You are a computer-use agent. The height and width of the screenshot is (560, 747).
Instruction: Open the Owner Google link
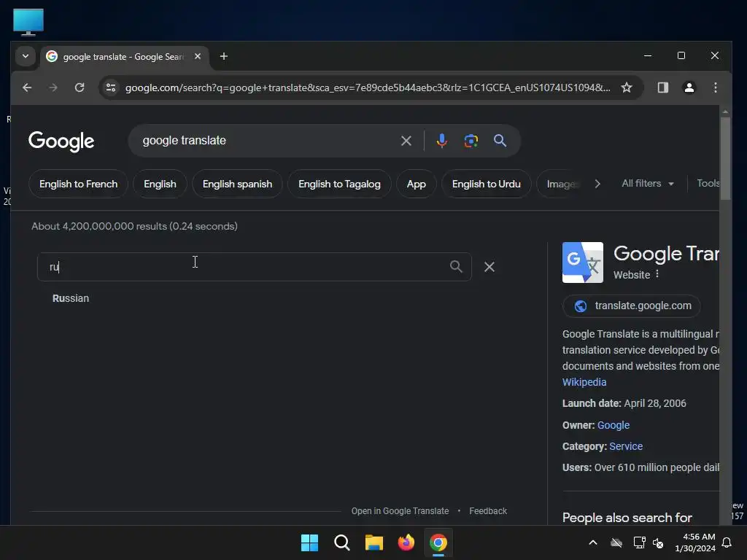click(x=613, y=425)
